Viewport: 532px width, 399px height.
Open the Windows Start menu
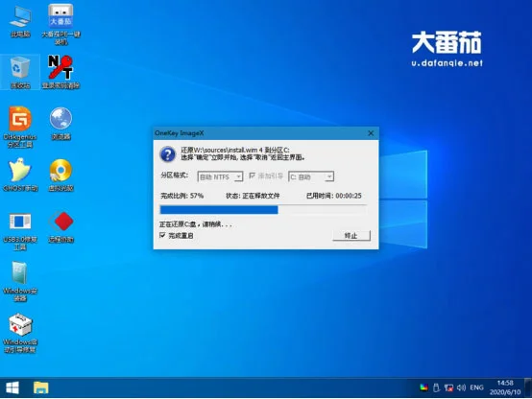click(12, 387)
